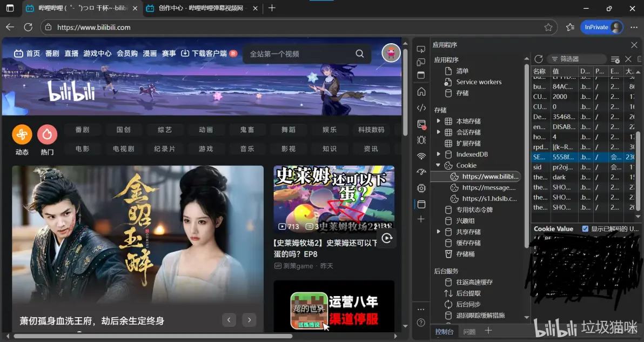The image size is (644, 342).
Task: Open the browser favorites list
Action: [x=570, y=27]
